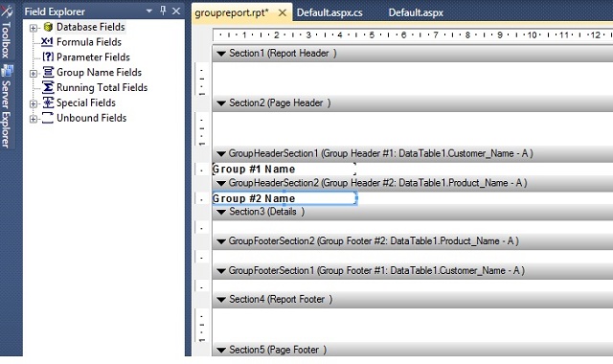Collapse GroupFooterSection2 arrow
Viewport: 613px width, 364px height.
(221, 241)
